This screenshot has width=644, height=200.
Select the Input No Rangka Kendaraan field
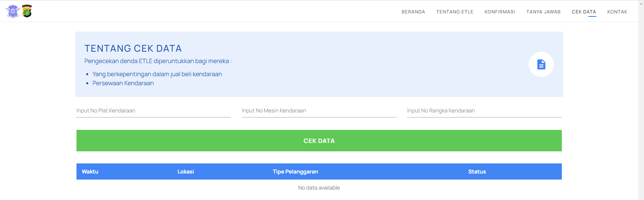[484, 111]
